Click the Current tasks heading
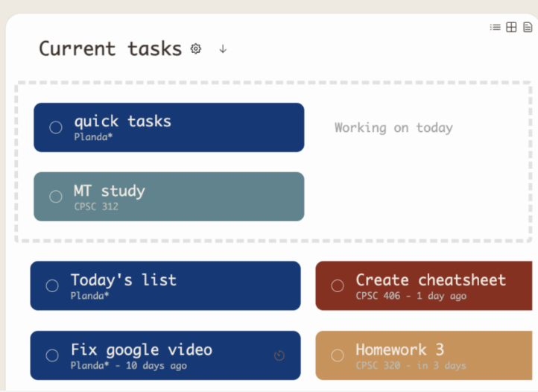The height and width of the screenshot is (392, 538). pos(110,48)
